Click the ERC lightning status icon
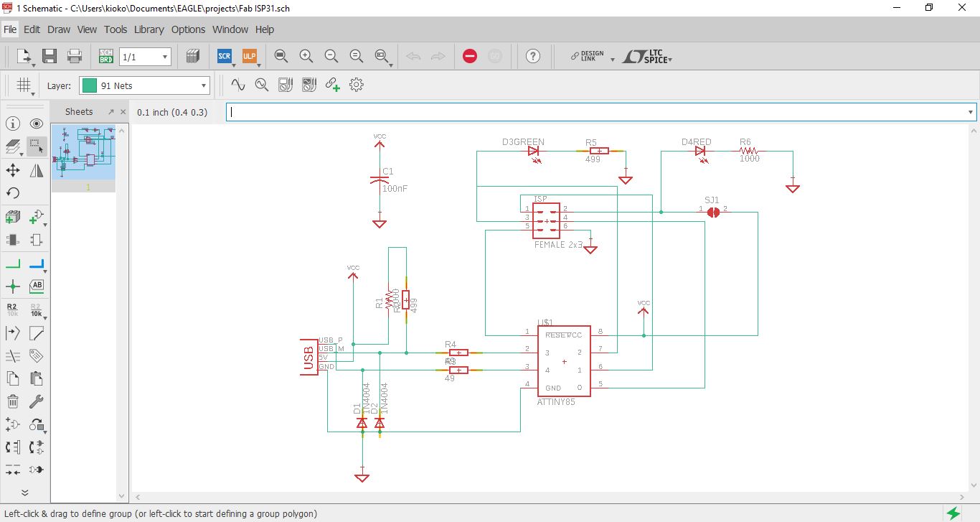 click(953, 513)
